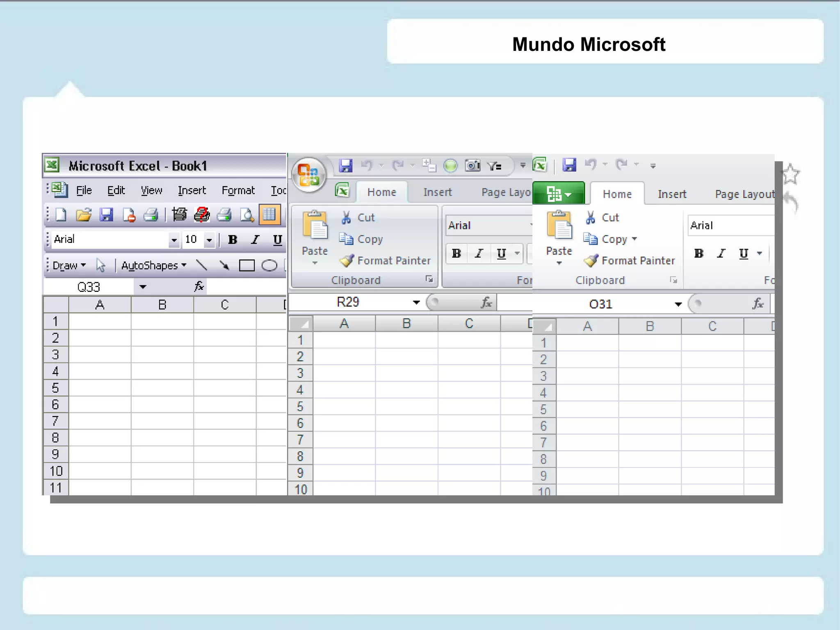
Task: Toggle Bold in Excel 2003 formatting toolbar
Action: click(x=233, y=240)
